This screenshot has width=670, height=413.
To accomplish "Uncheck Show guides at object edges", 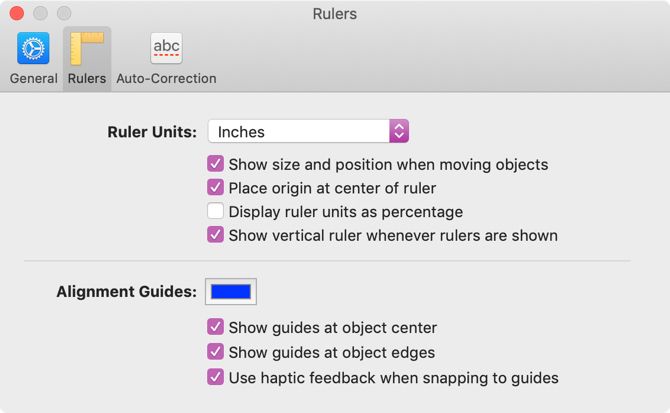I will pos(215,352).
